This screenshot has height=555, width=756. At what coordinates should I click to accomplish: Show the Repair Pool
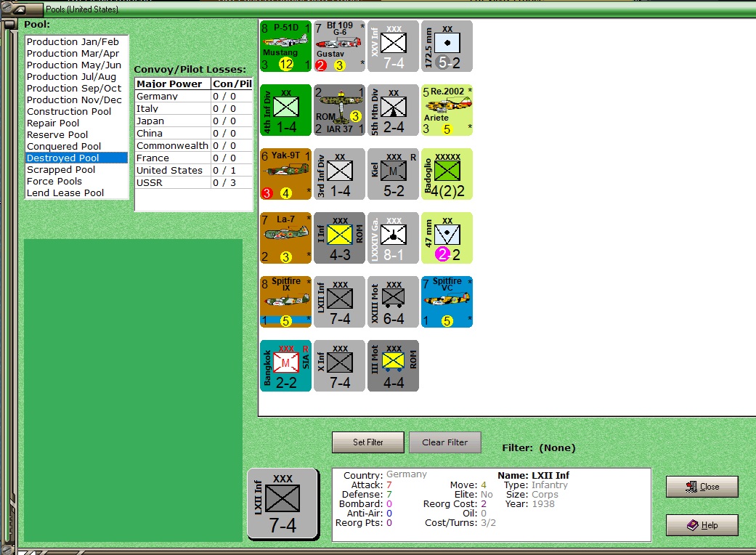(77, 123)
